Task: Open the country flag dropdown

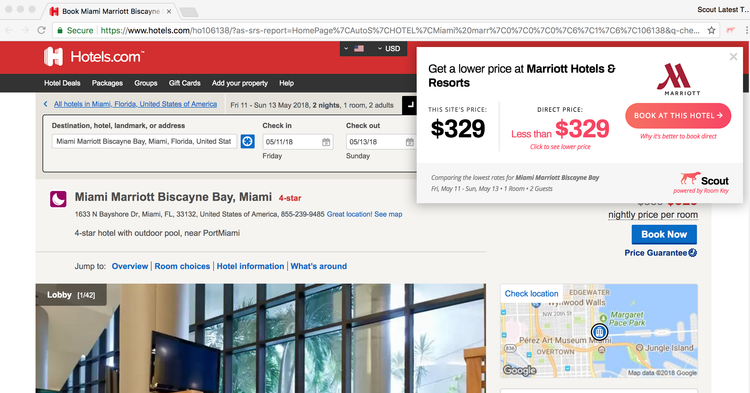Action: tap(354, 49)
